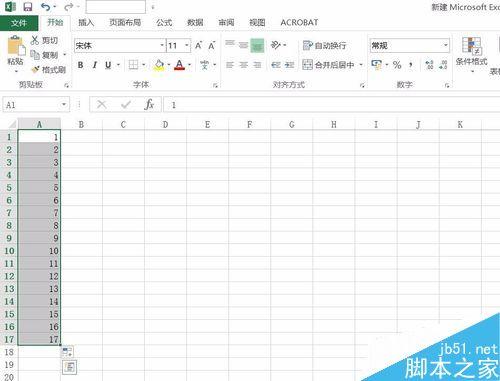Click the decrease indent icon

276,65
